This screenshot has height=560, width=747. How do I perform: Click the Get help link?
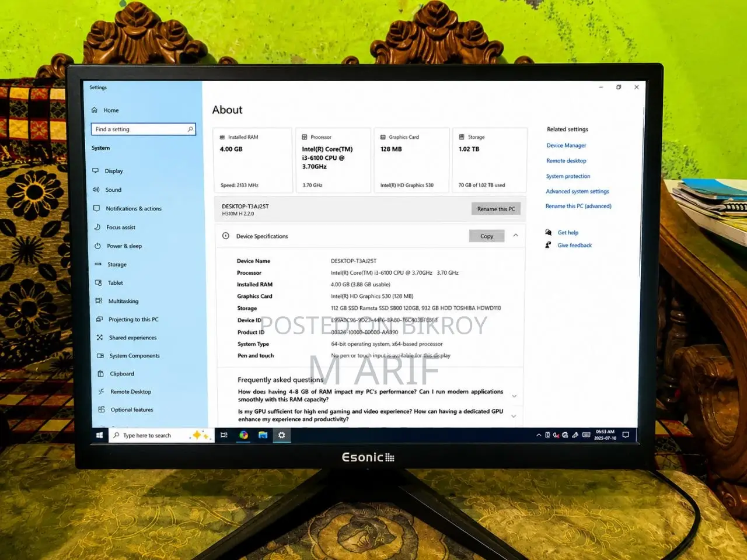click(568, 233)
